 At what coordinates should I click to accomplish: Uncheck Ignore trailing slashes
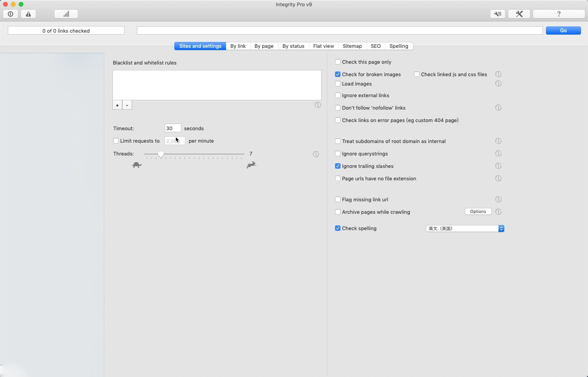(338, 166)
